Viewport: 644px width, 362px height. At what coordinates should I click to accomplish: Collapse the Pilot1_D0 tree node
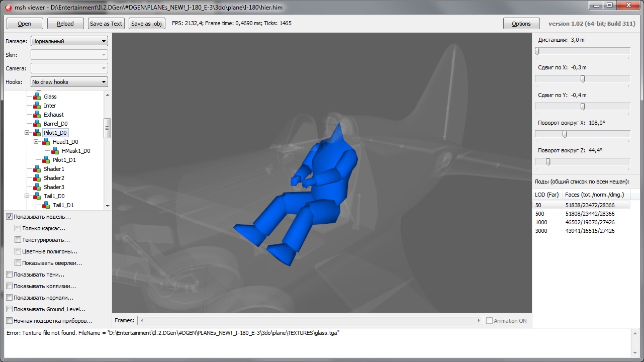(x=27, y=133)
